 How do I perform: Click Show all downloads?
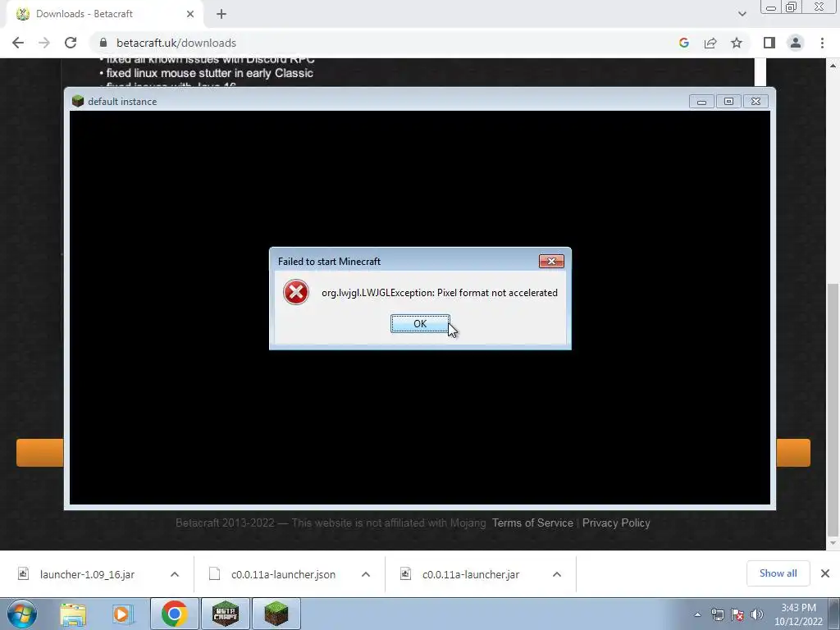778,573
